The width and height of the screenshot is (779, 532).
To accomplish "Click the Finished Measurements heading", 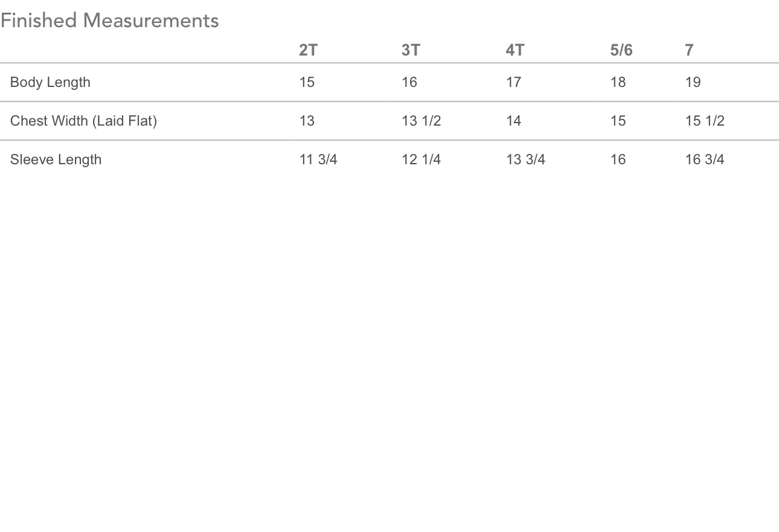I will pyautogui.click(x=109, y=21).
